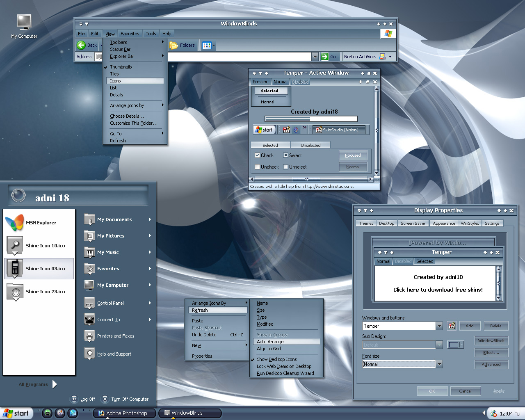Screen dimensions: 525x420
Task: Click the Temper window progress bar
Action: pos(311,119)
